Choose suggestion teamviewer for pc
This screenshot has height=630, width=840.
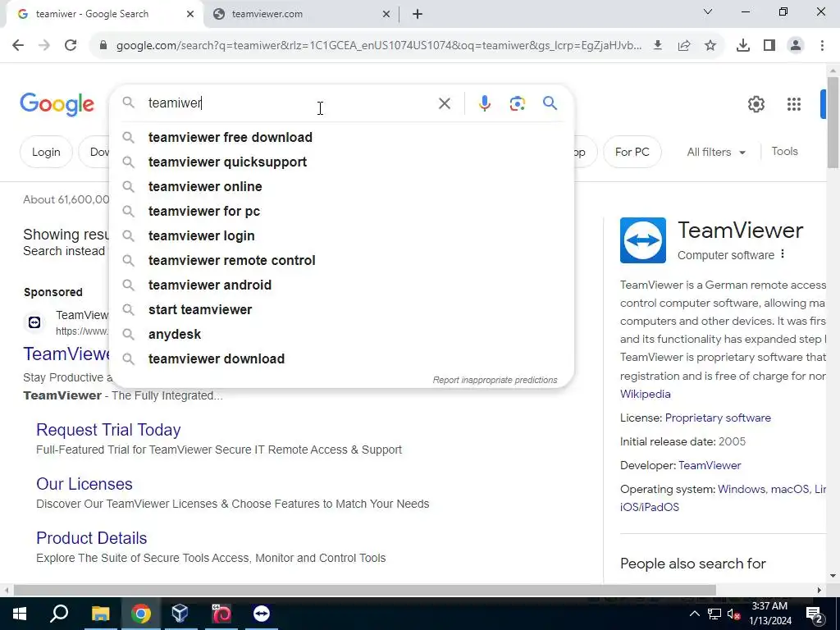click(x=342, y=211)
